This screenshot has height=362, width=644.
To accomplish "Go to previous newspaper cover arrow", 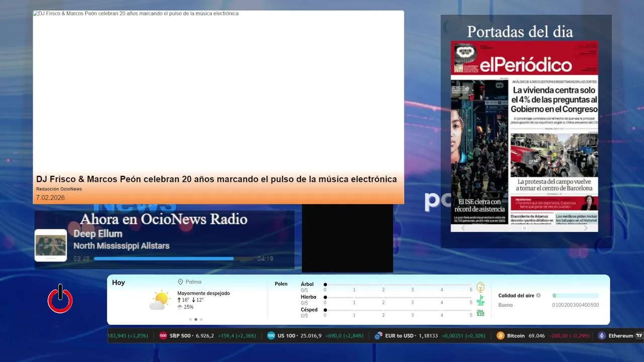I will [463, 228].
